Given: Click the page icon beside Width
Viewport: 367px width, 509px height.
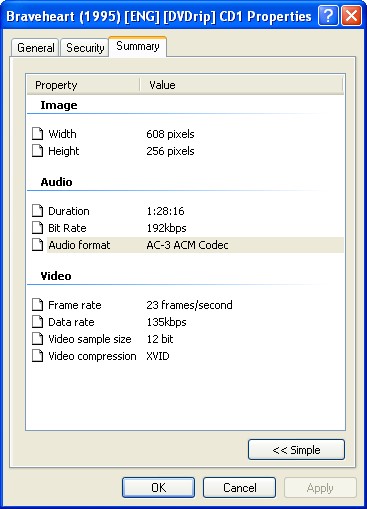Looking at the screenshot, I should (38, 134).
